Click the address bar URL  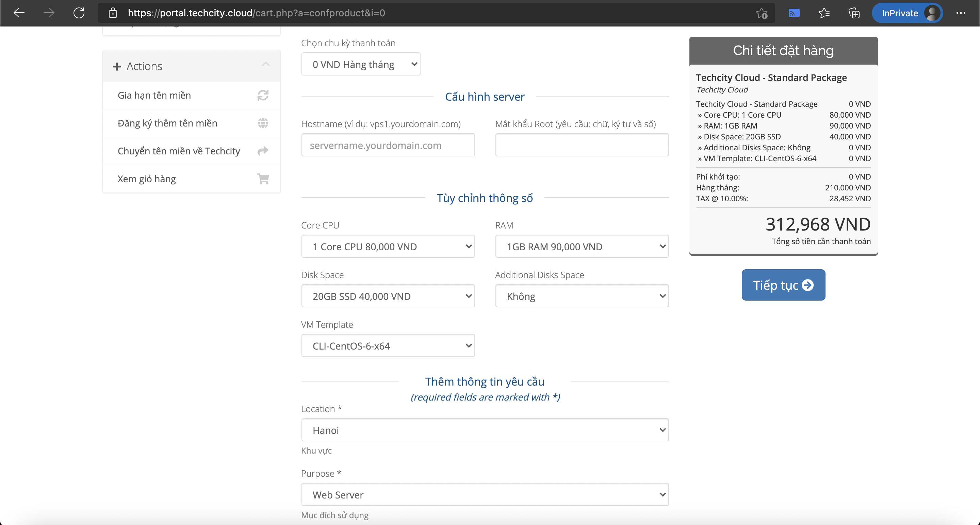[x=256, y=13]
